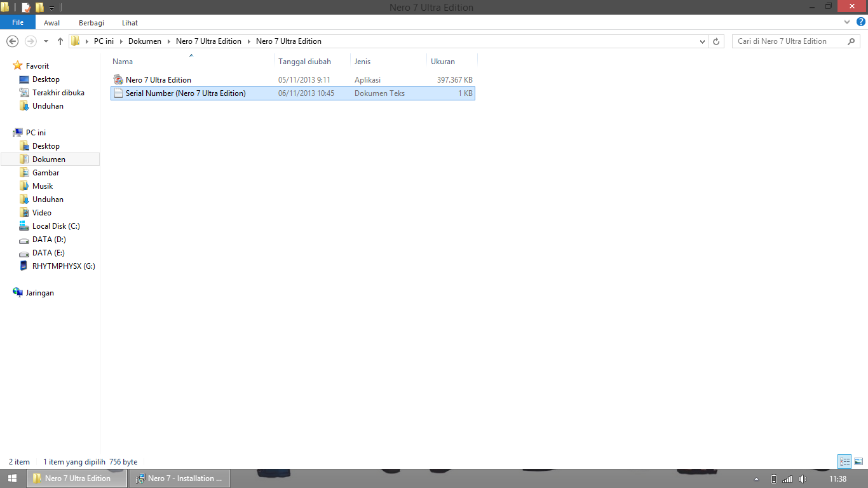Show hidden system tray icons
868x488 pixels.
tap(756, 479)
